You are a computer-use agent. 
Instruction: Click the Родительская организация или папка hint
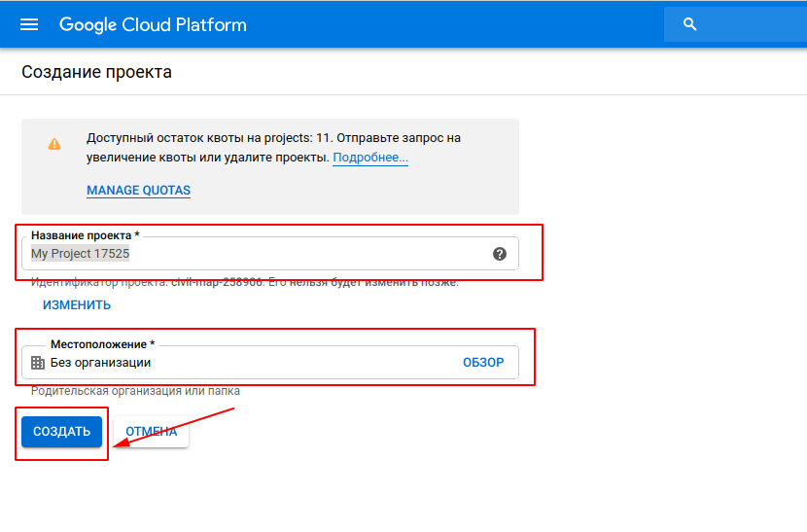(x=135, y=391)
